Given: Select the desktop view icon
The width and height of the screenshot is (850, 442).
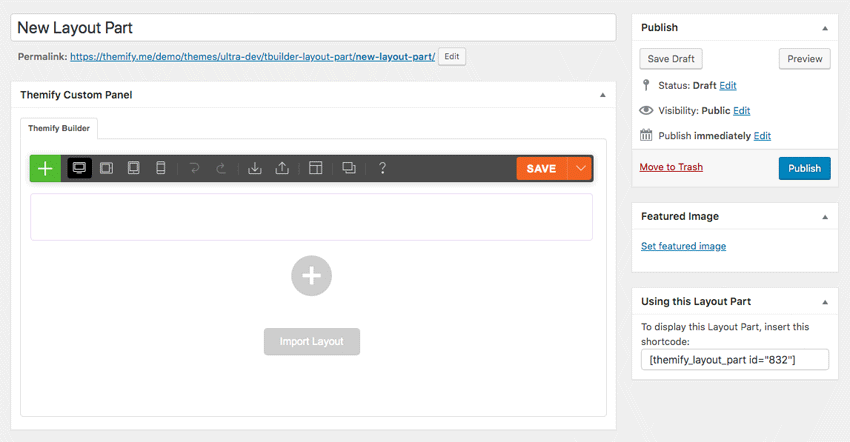Looking at the screenshot, I should pos(79,168).
